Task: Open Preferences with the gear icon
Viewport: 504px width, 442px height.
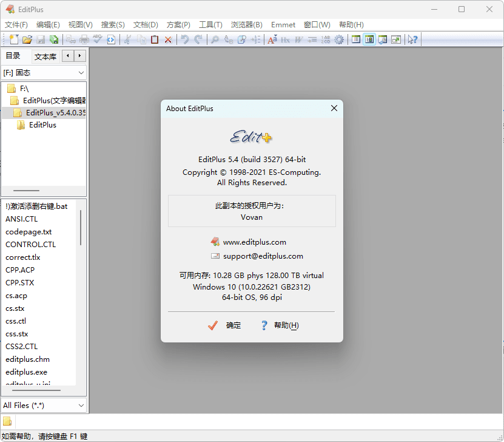Action: (x=339, y=39)
